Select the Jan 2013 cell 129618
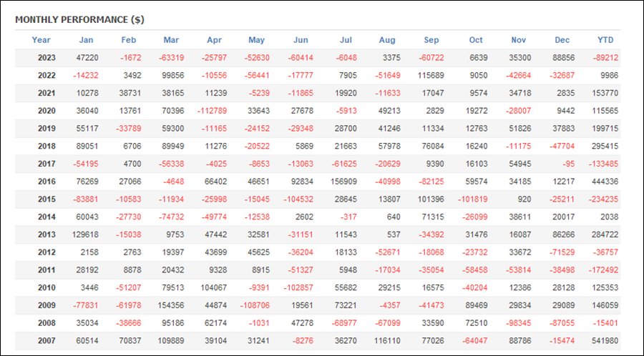The height and width of the screenshot is (356, 644). [x=86, y=234]
